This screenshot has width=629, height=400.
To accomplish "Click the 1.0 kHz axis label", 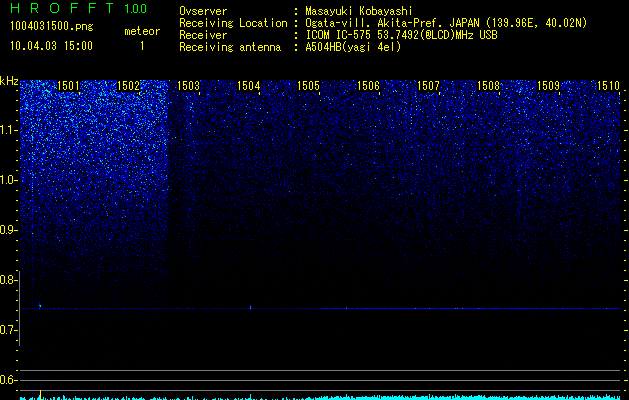I will coord(8,180).
